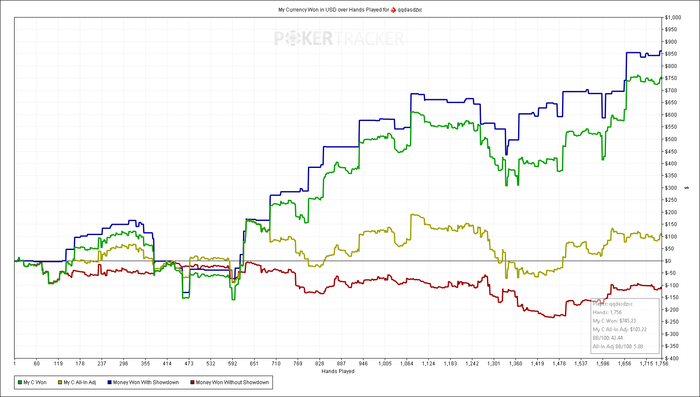The image size is (700, 397).
Task: Click the '887' x-axis tick label
Action: [342, 364]
